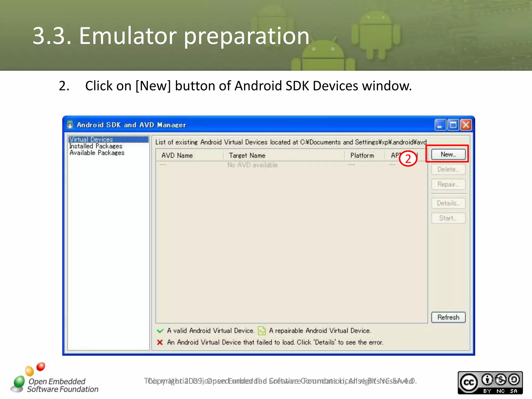This screenshot has height=399, width=532.
Task: Select Virtual Devices in the left list
Action: [108, 139]
